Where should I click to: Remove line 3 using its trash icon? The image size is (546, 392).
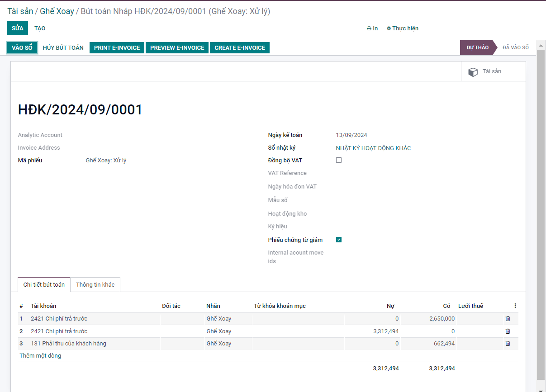[x=508, y=344]
